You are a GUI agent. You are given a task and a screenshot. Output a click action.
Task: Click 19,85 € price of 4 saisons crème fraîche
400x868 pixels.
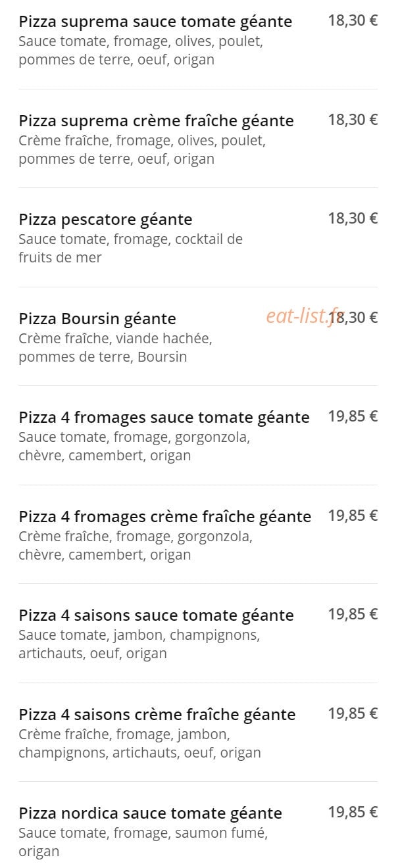pos(353,713)
